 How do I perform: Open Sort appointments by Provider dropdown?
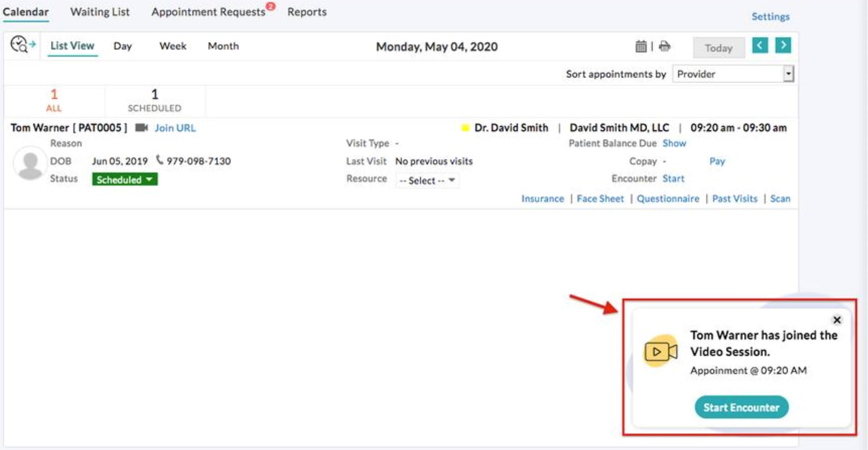pos(733,74)
